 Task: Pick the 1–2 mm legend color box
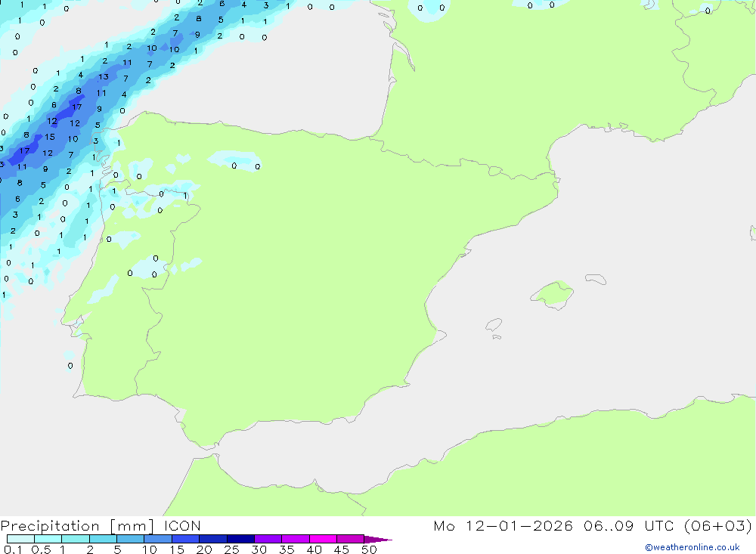click(75, 539)
